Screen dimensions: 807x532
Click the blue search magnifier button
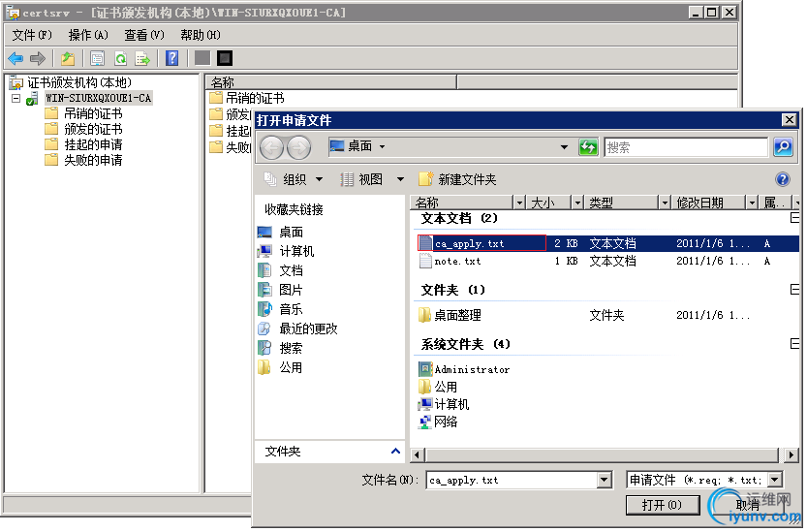pyautogui.click(x=783, y=147)
